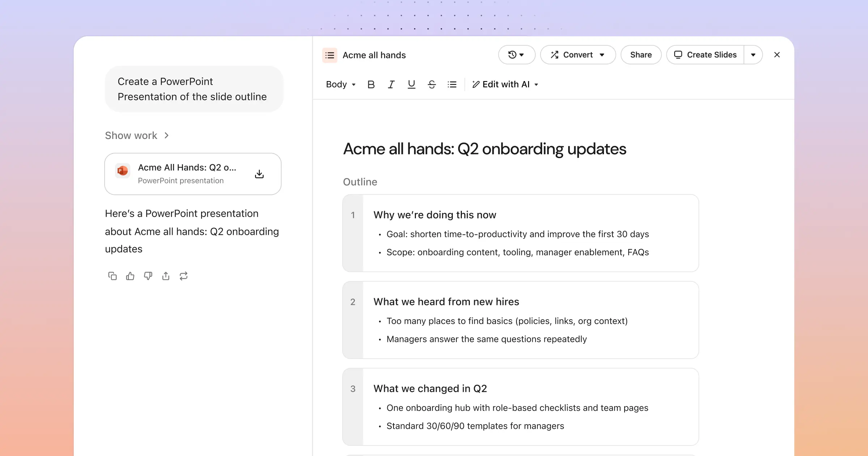This screenshot has height=456, width=868.
Task: Toggle underline formatting
Action: pyautogui.click(x=411, y=84)
